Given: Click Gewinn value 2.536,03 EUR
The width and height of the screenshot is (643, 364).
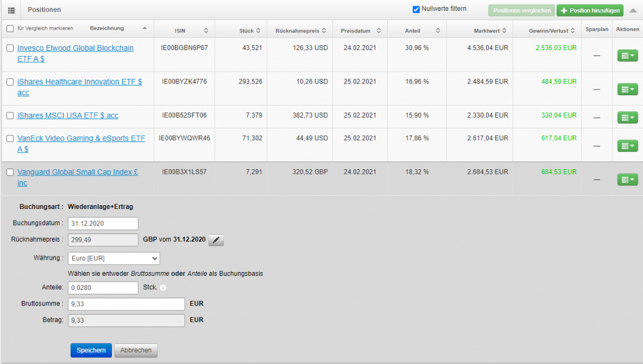Looking at the screenshot, I should coord(556,48).
